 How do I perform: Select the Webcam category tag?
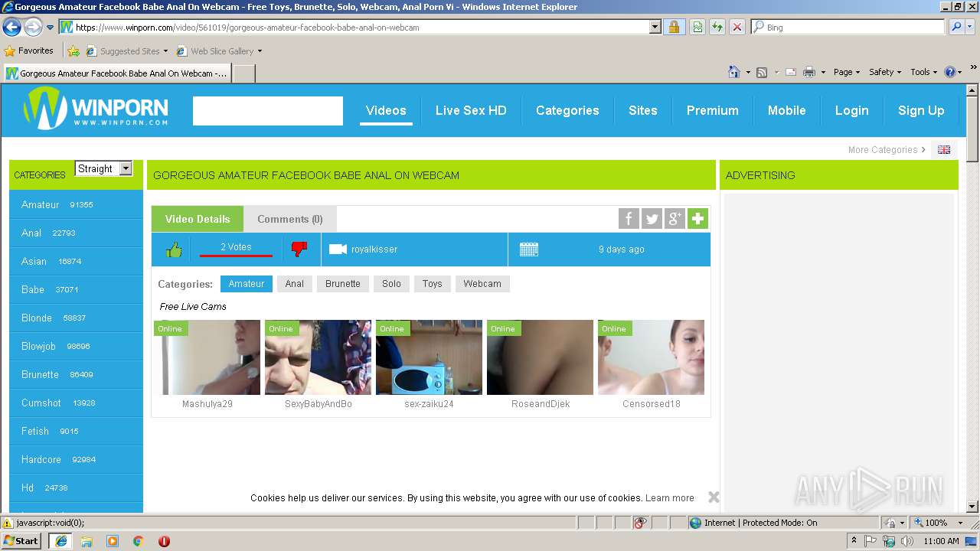[x=482, y=284]
